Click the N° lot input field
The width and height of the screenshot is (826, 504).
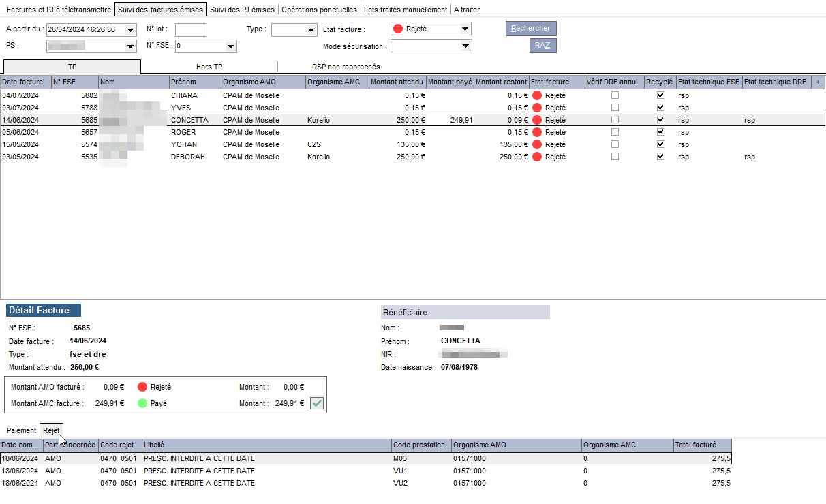pos(191,29)
